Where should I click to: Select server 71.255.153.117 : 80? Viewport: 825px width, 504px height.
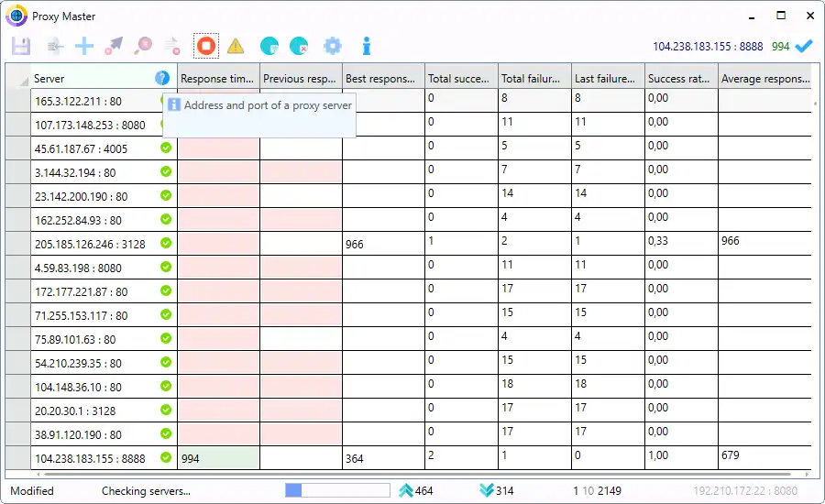81,315
